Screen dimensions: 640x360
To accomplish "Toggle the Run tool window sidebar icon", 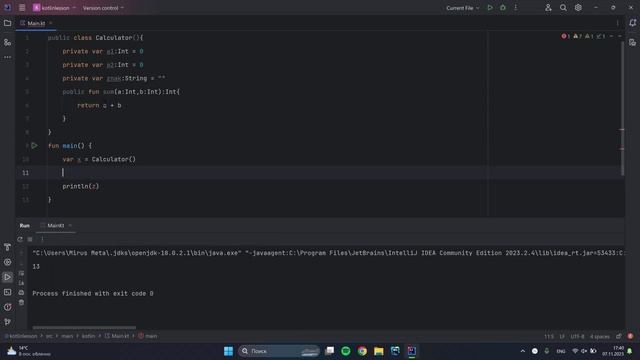I will click(x=7, y=277).
